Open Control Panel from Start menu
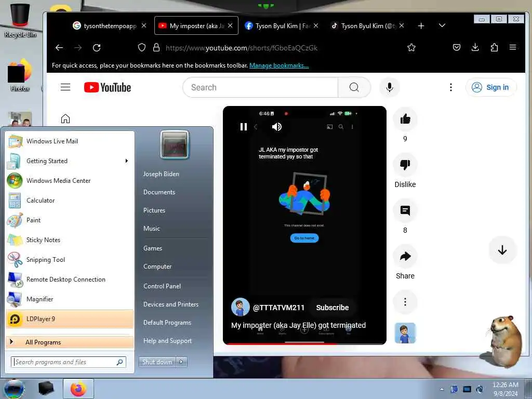The height and width of the screenshot is (399, 532). click(162, 286)
